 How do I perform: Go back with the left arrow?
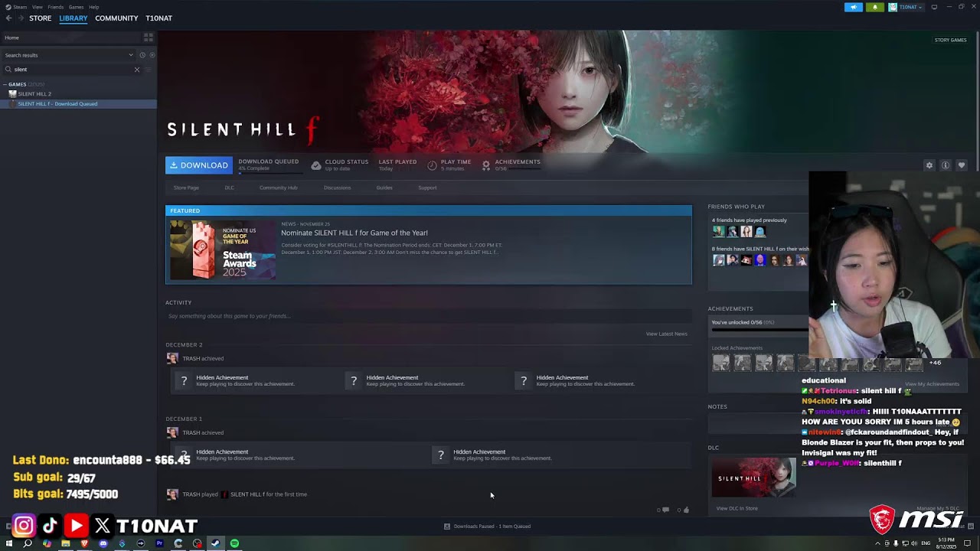(x=8, y=18)
